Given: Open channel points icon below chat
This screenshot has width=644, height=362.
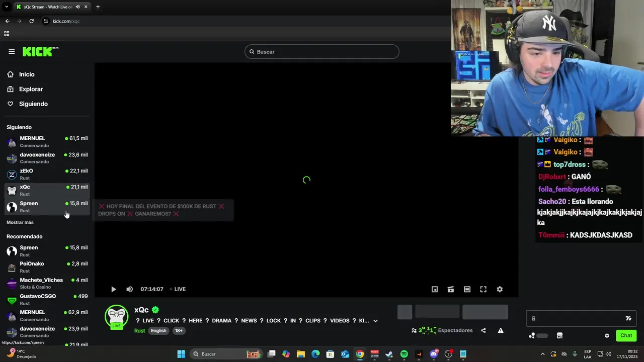Looking at the screenshot, I should tap(532, 335).
